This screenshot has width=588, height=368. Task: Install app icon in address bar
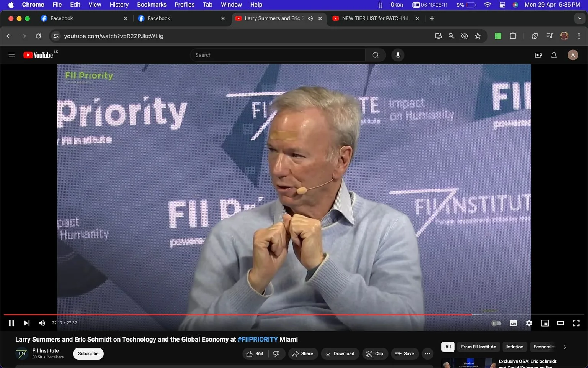438,36
